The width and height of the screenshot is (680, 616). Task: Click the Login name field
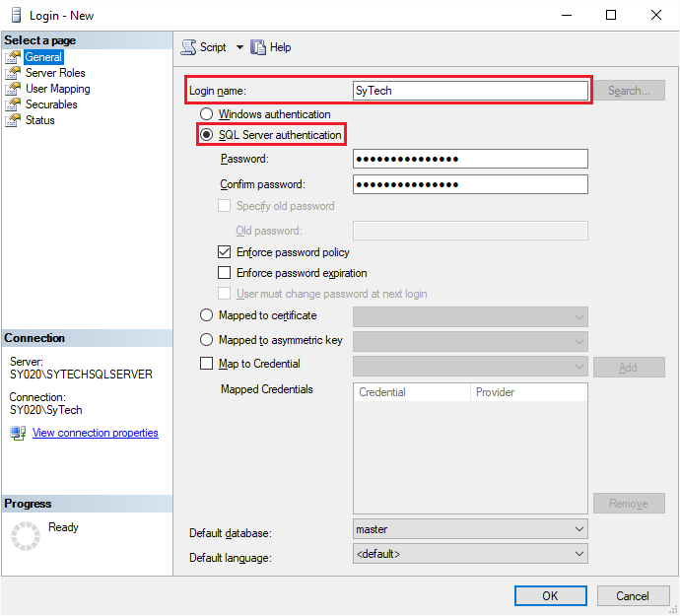470,91
